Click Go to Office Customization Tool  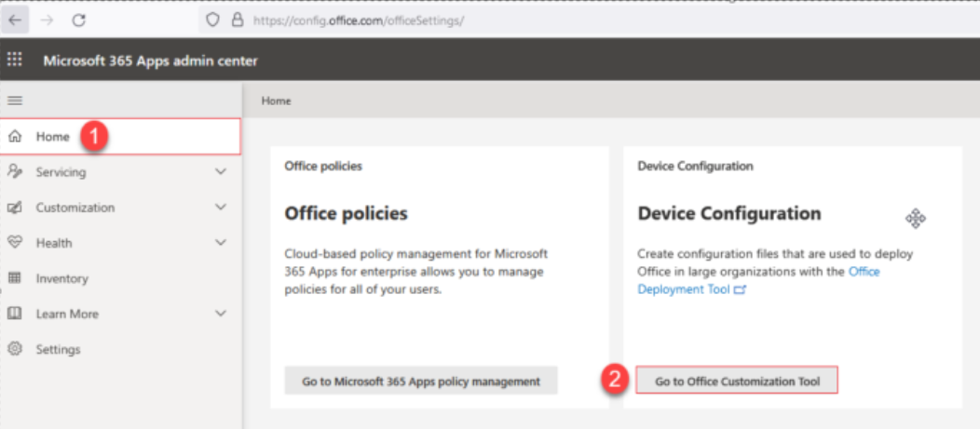coord(737,381)
